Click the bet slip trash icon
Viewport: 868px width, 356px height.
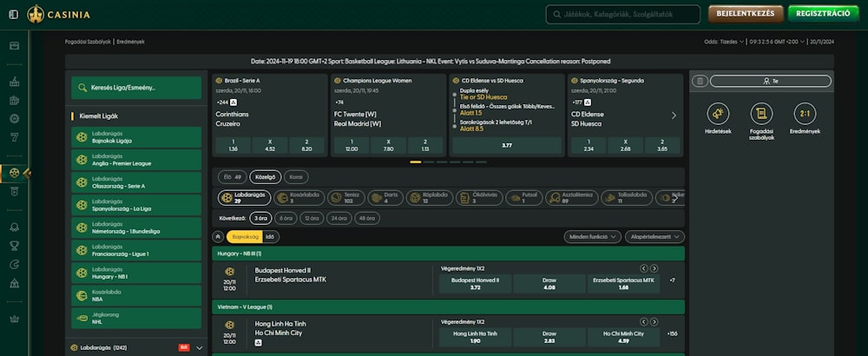[x=700, y=82]
